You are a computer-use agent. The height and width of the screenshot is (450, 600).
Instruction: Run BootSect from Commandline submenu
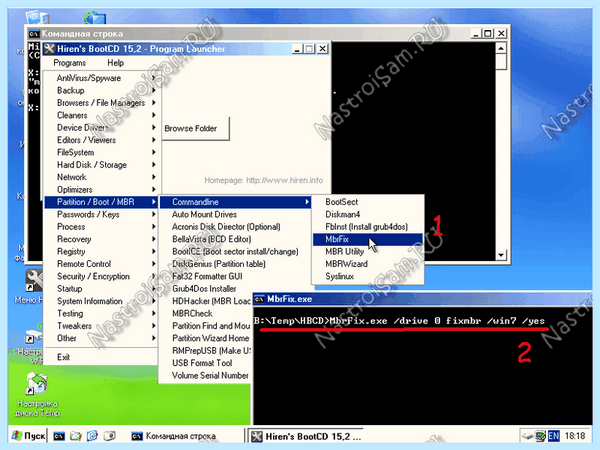point(368,202)
